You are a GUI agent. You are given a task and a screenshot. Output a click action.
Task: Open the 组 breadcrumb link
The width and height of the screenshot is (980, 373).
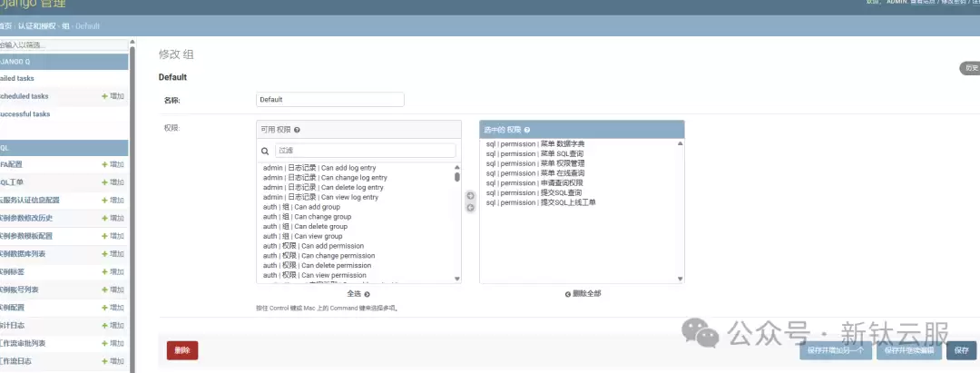tap(65, 26)
